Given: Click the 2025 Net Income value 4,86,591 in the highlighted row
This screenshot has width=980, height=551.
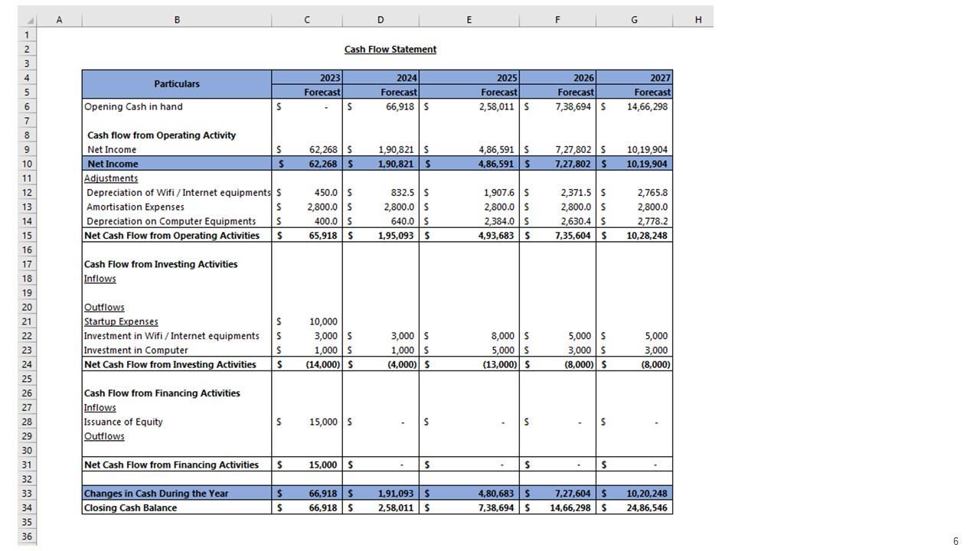Looking at the screenshot, I should [496, 164].
